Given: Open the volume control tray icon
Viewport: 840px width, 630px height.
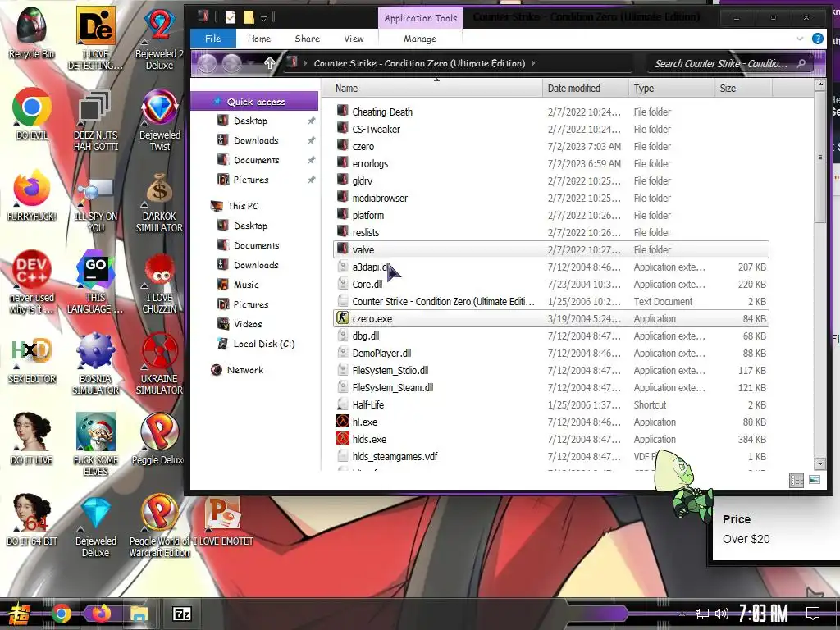Looking at the screenshot, I should pyautogui.click(x=722, y=614).
